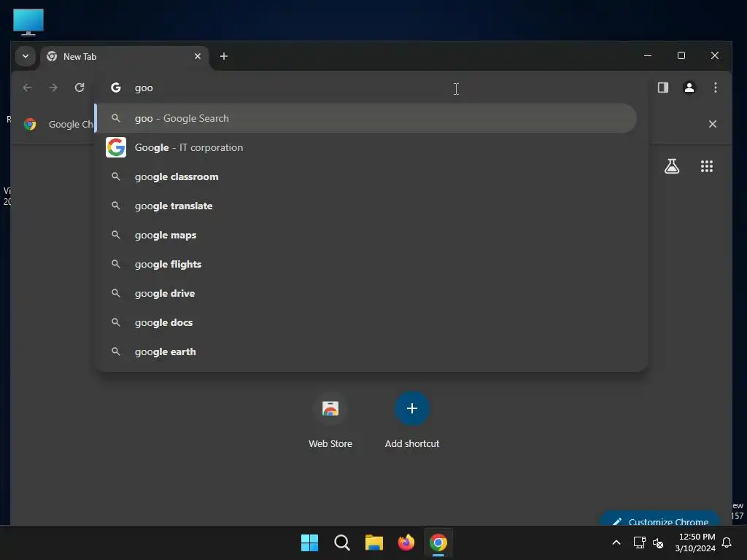Viewport: 747px width, 560px height.
Task: Open the side panel icon
Action: click(x=662, y=87)
